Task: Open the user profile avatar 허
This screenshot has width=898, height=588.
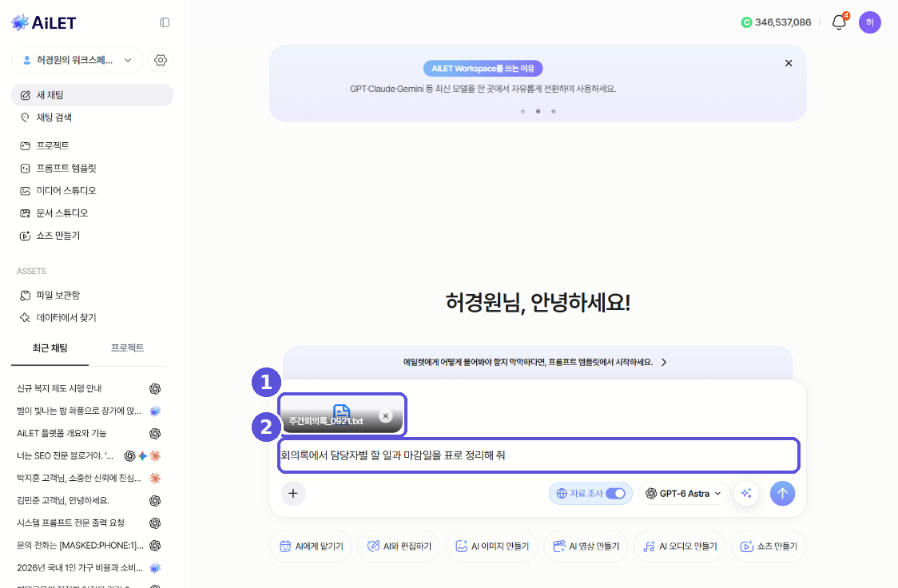Action: click(869, 22)
